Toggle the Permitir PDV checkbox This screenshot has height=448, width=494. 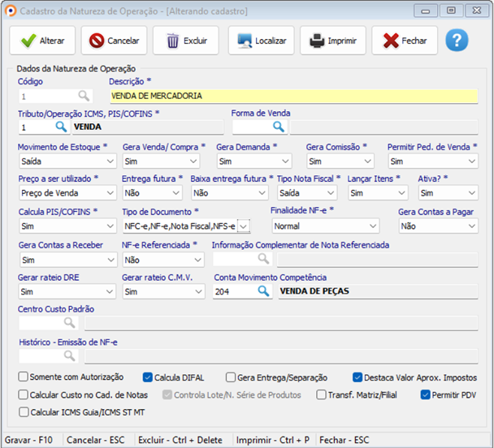[x=425, y=394]
